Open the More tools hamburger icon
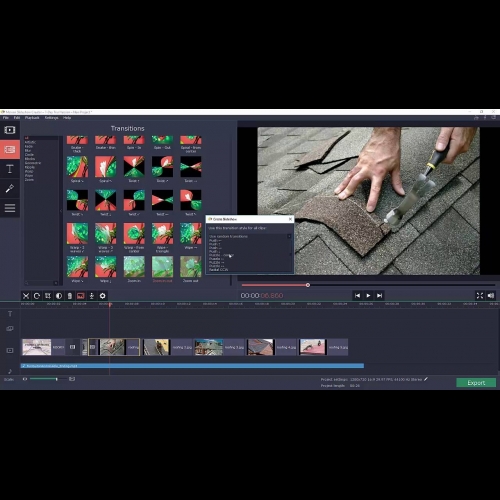This screenshot has height=500, width=500. pos(10,208)
